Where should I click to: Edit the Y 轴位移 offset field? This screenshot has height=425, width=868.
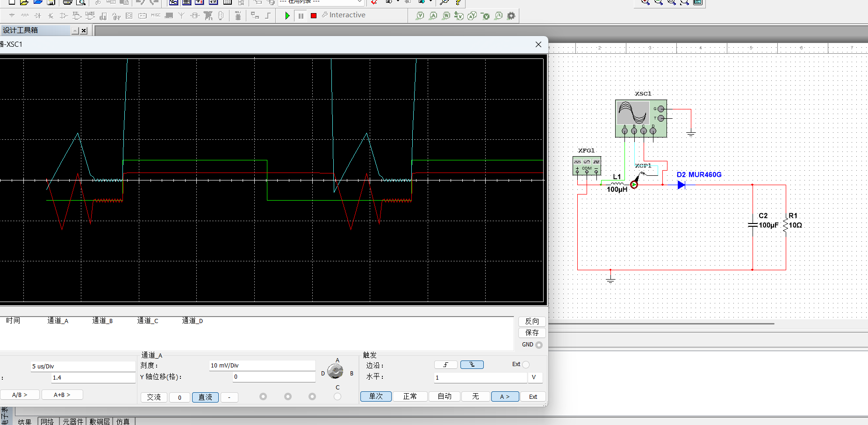tap(274, 376)
